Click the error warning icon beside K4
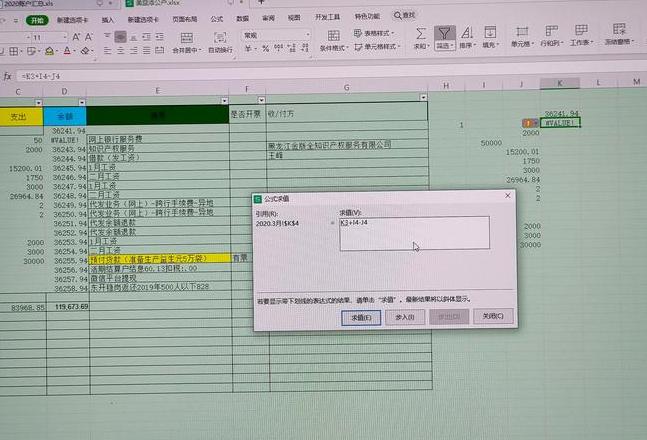 (x=529, y=123)
